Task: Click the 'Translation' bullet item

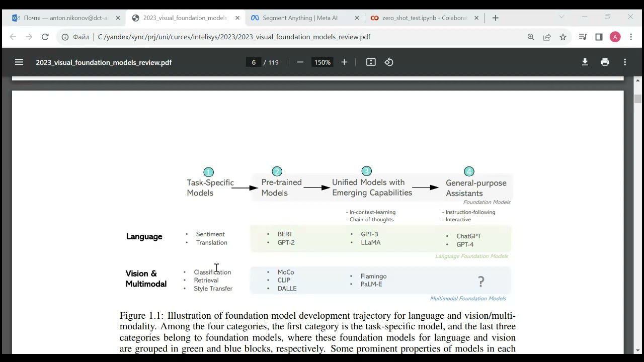Action: tap(211, 242)
